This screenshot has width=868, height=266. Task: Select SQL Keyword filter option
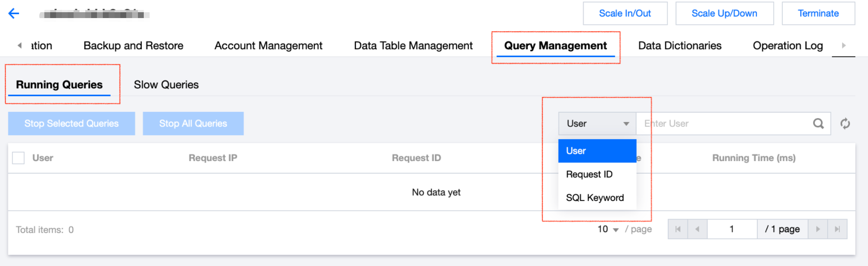(x=595, y=198)
